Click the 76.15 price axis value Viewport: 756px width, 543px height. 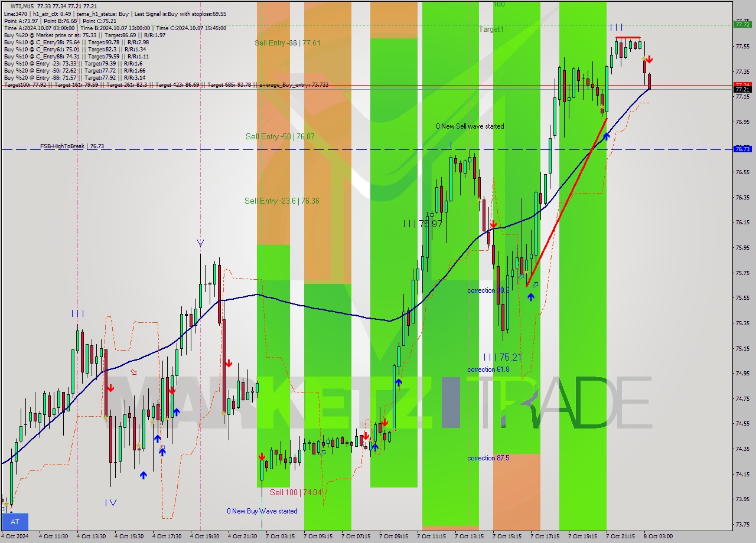(742, 223)
